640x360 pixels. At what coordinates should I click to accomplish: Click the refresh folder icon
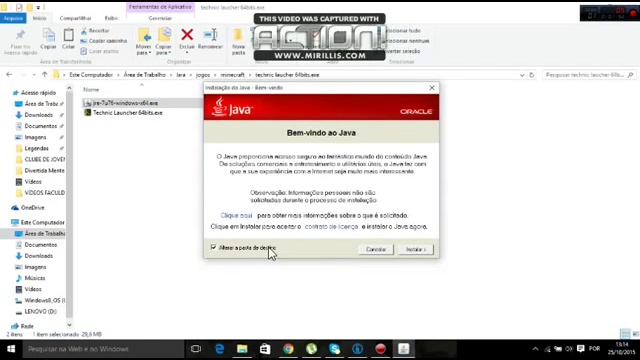pos(531,75)
